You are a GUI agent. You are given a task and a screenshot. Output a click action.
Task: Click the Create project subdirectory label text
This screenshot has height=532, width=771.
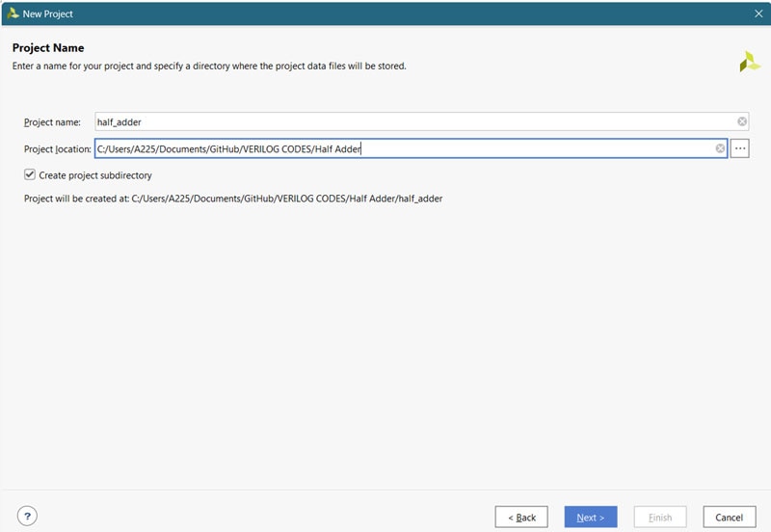point(95,175)
